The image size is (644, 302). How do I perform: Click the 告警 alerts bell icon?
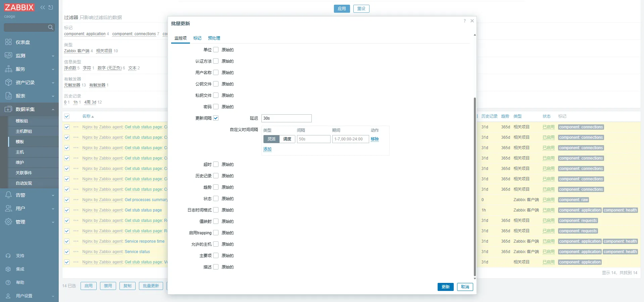[x=8, y=195]
